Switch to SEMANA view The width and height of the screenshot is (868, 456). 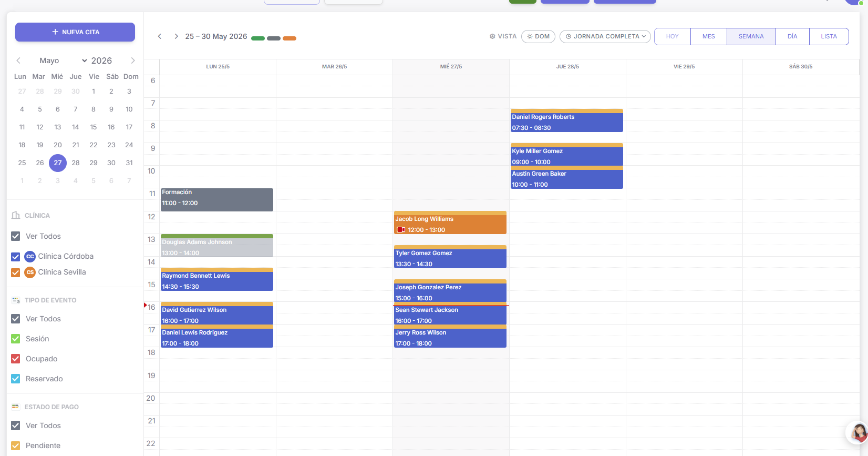click(751, 36)
